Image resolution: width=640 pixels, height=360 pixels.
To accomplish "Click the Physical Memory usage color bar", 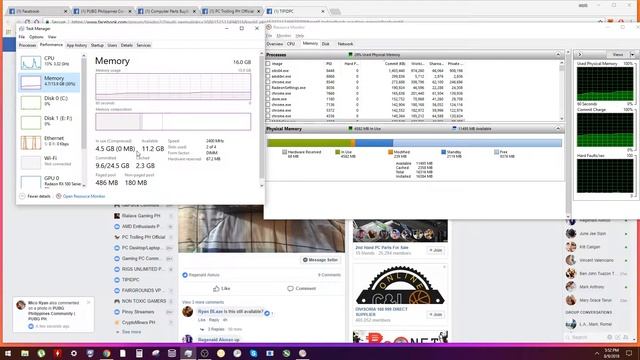I will pos(414,143).
